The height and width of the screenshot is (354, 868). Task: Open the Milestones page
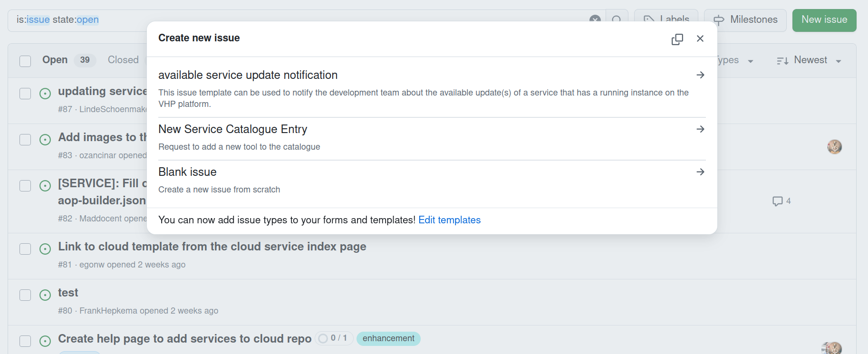[745, 20]
